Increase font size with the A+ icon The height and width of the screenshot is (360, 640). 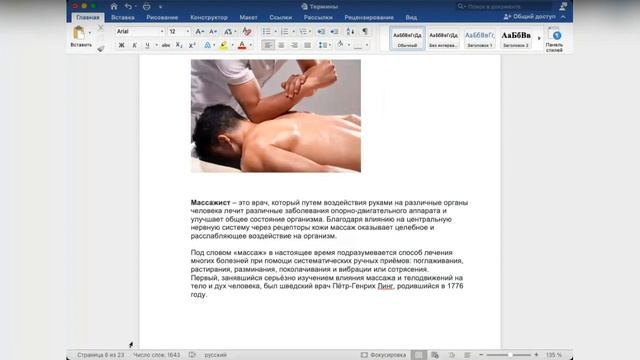[x=199, y=31]
